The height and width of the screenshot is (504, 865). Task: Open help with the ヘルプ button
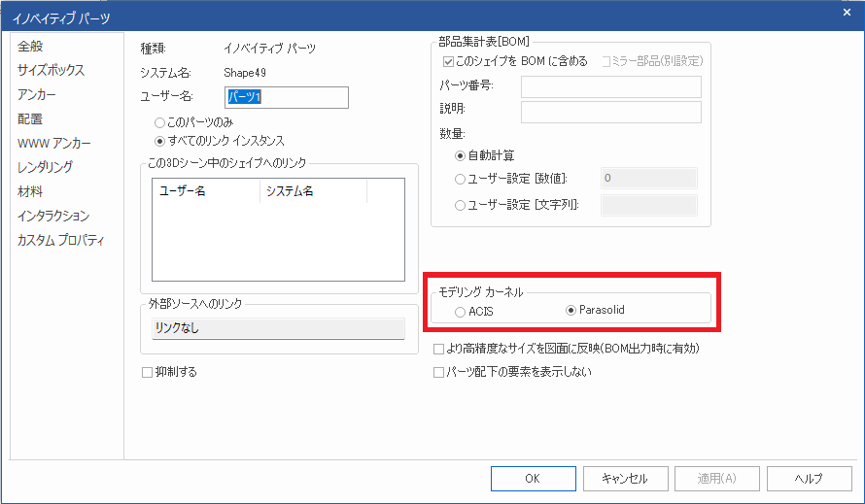point(810,479)
